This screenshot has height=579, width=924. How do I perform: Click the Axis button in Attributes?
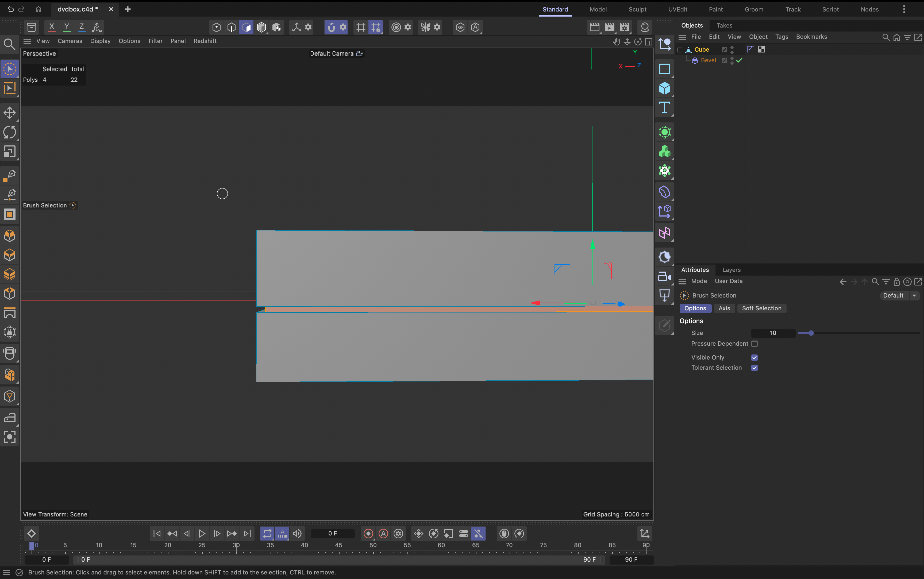(725, 308)
